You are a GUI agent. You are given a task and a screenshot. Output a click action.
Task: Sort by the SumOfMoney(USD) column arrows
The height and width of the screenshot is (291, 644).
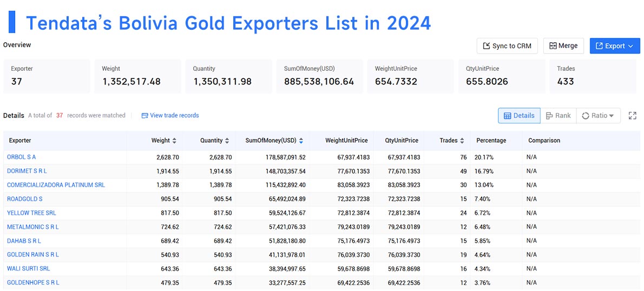click(301, 141)
